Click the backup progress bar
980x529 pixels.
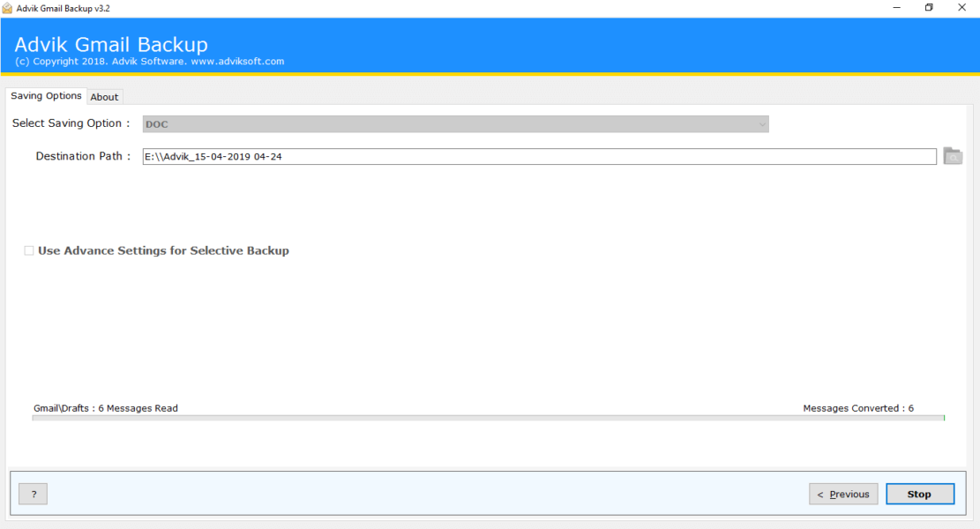[x=488, y=418]
